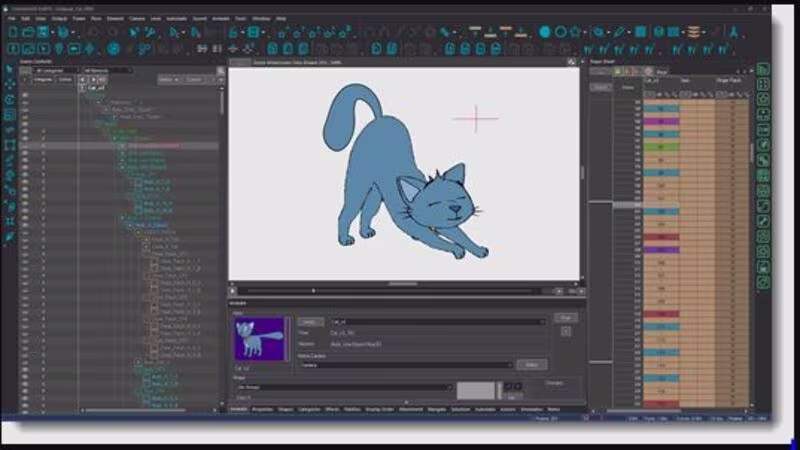Click the Select button beside Camera dropdown
Screen dimensions: 800x450
click(x=532, y=365)
